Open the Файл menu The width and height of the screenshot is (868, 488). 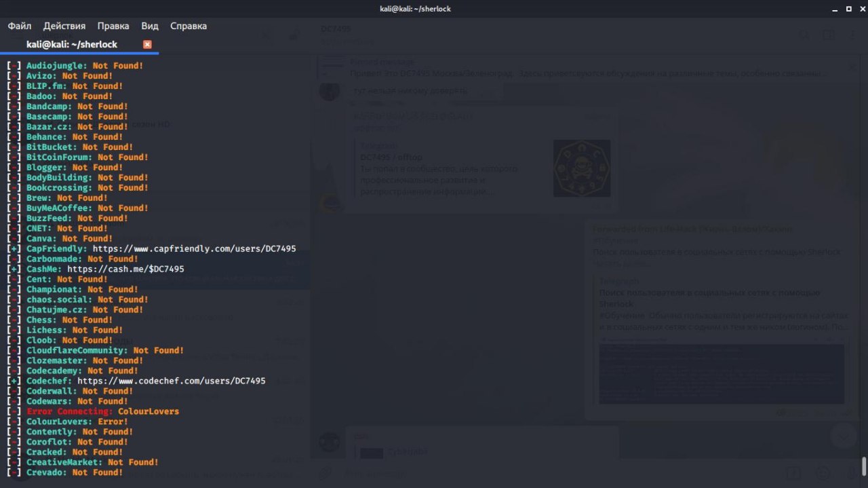[20, 26]
